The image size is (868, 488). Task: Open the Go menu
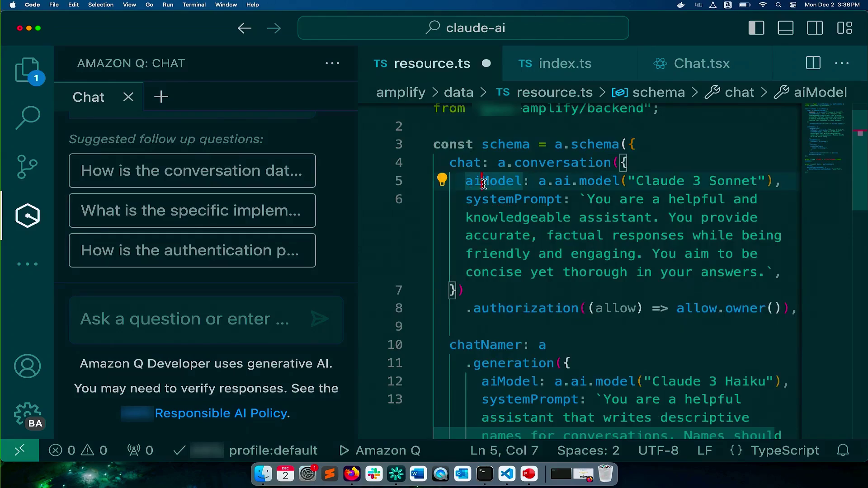tap(149, 5)
